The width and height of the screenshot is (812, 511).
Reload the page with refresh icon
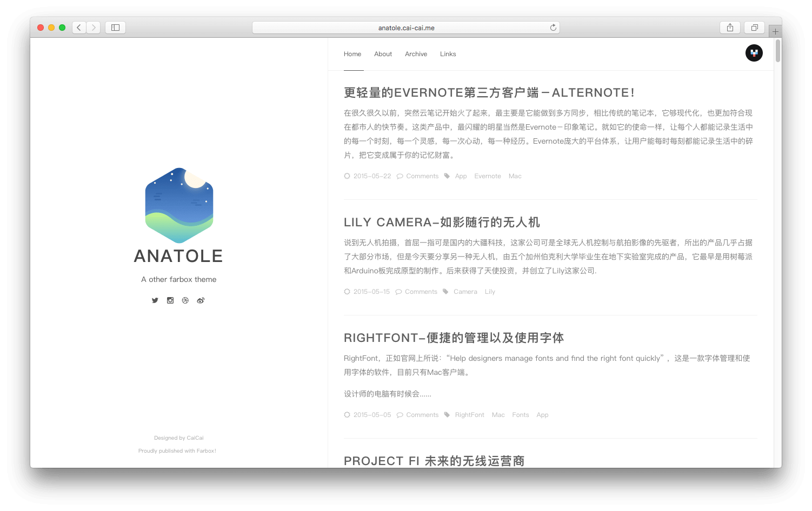tap(553, 28)
